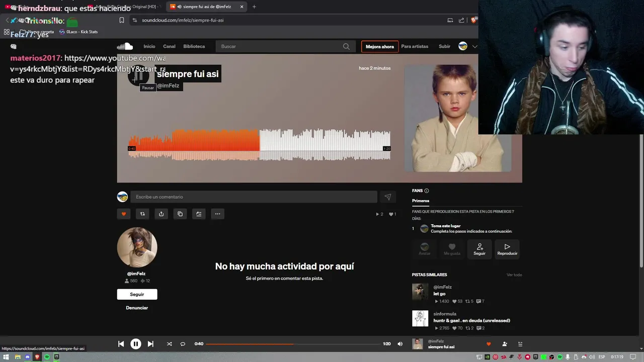Open huntr & gael en deuda track
Screen dimensions: 644x362
click(471, 320)
